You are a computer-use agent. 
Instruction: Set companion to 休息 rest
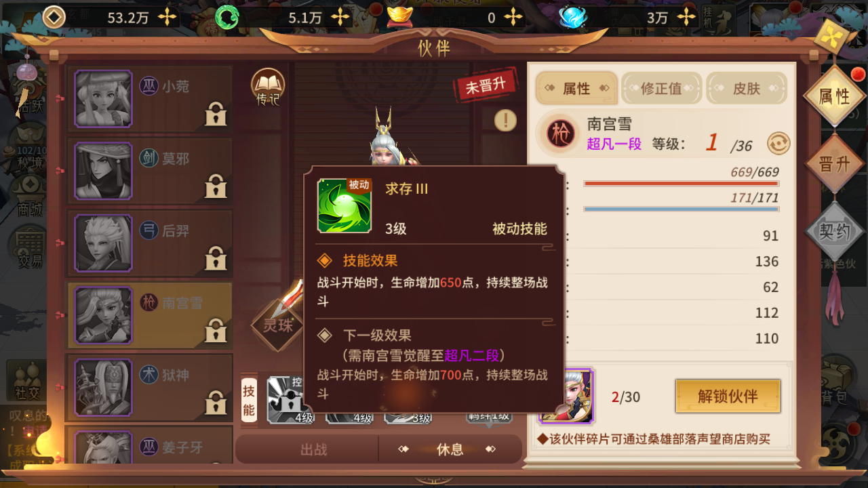[x=450, y=449]
